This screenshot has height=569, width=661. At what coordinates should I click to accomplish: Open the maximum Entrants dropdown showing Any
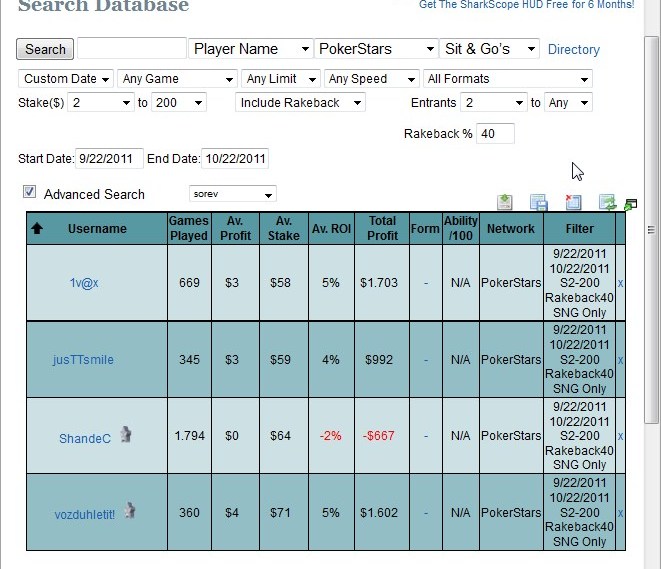568,103
